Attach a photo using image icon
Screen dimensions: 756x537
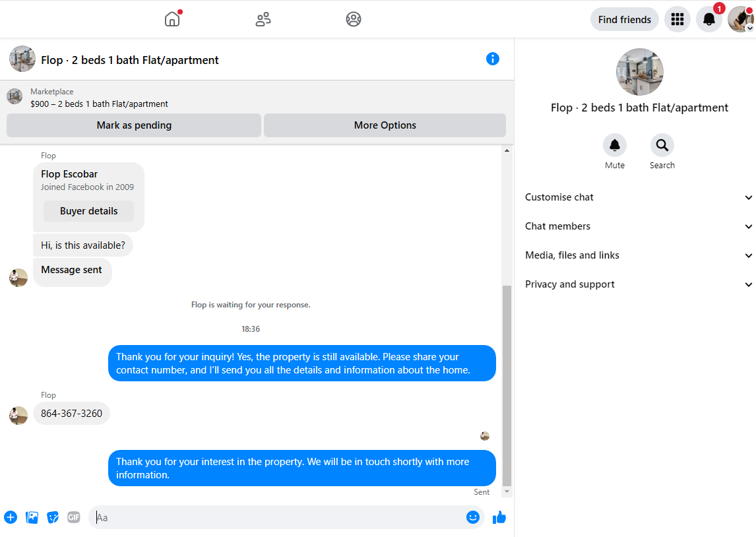pyautogui.click(x=32, y=517)
